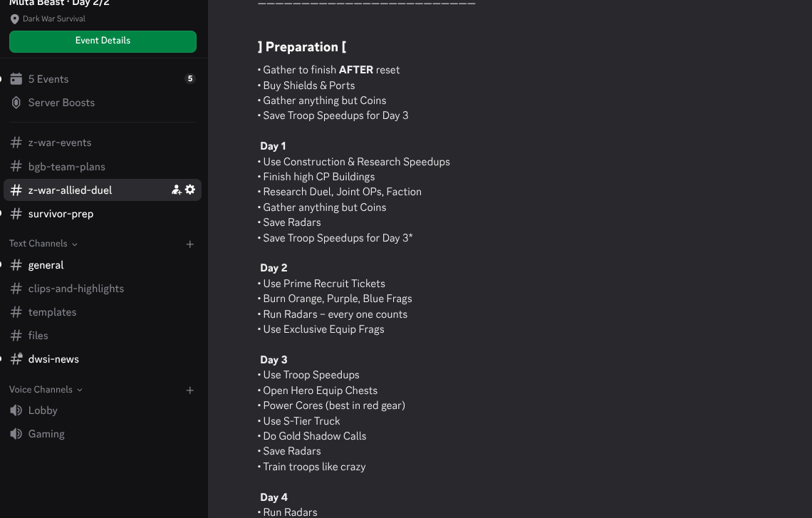The height and width of the screenshot is (518, 812).
Task: Open the survivor-prep channel
Action: [103, 214]
